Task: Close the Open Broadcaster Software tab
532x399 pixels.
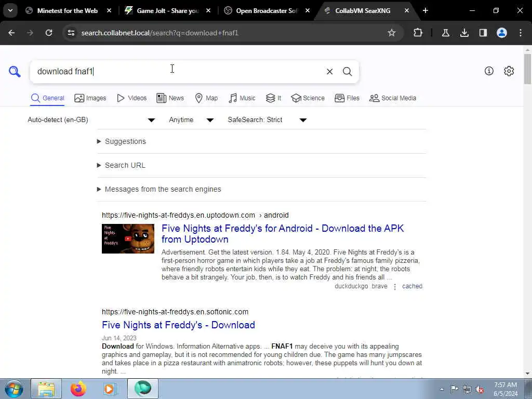Action: pos(308,10)
